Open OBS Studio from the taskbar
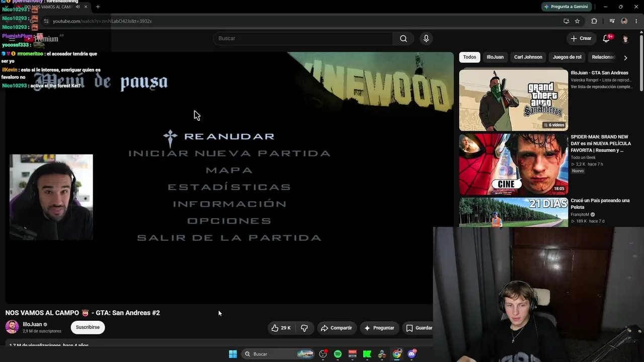Viewport: 644px width, 362px height. point(323,354)
